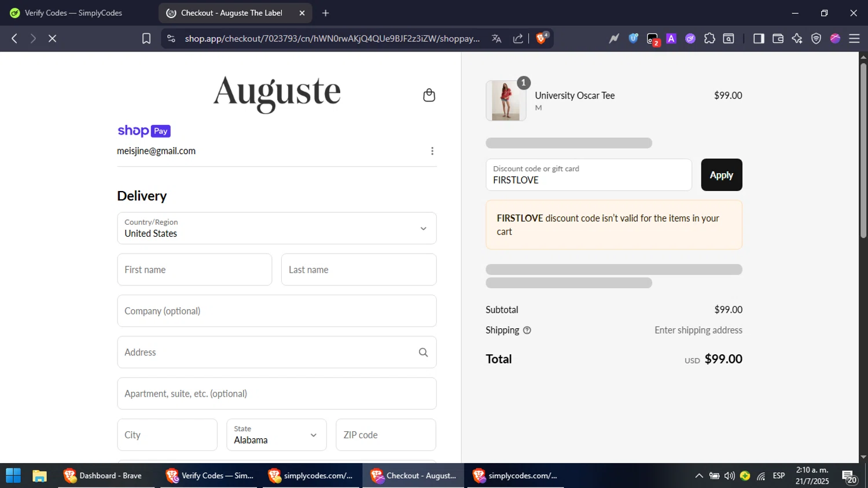The image size is (868, 488).
Task: Open Checkout - August... taskbar window
Action: (x=413, y=476)
